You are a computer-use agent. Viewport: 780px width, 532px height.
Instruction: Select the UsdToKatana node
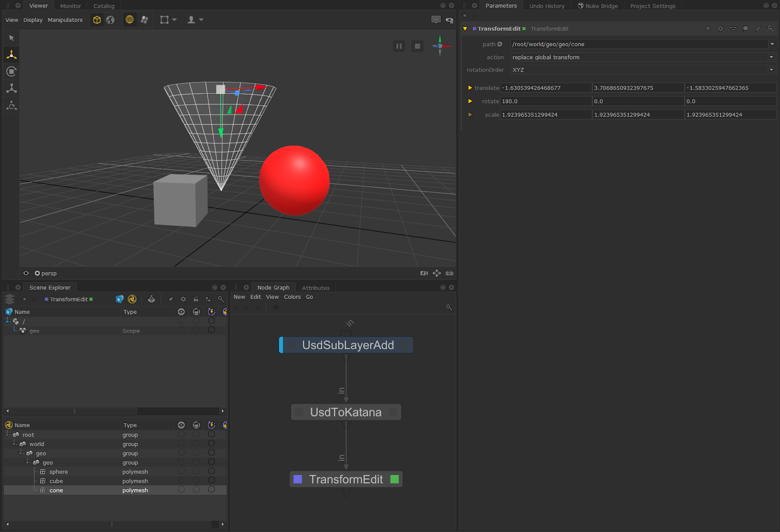click(x=346, y=412)
